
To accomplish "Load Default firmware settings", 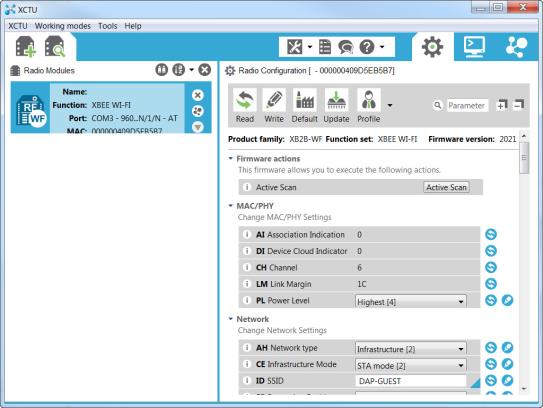I will (304, 106).
